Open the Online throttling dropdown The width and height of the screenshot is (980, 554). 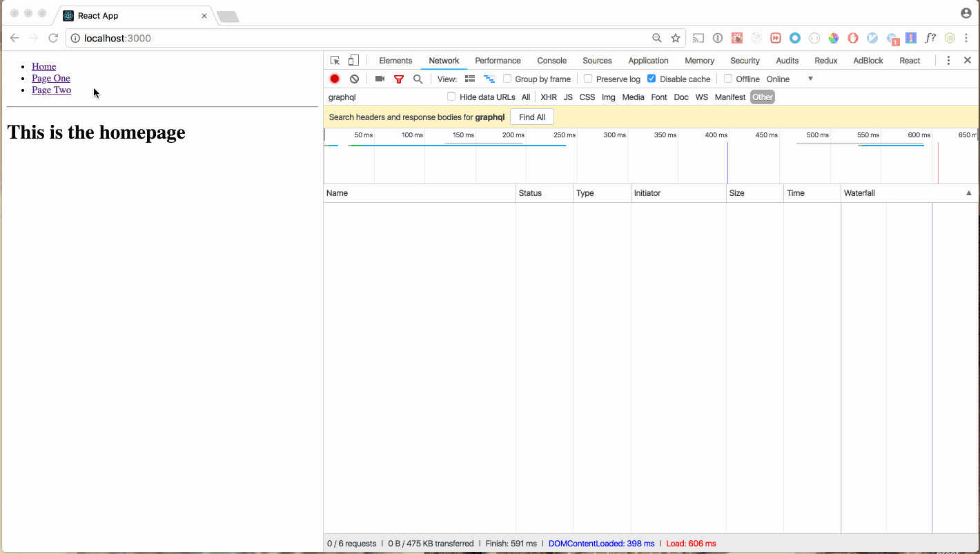coord(790,79)
